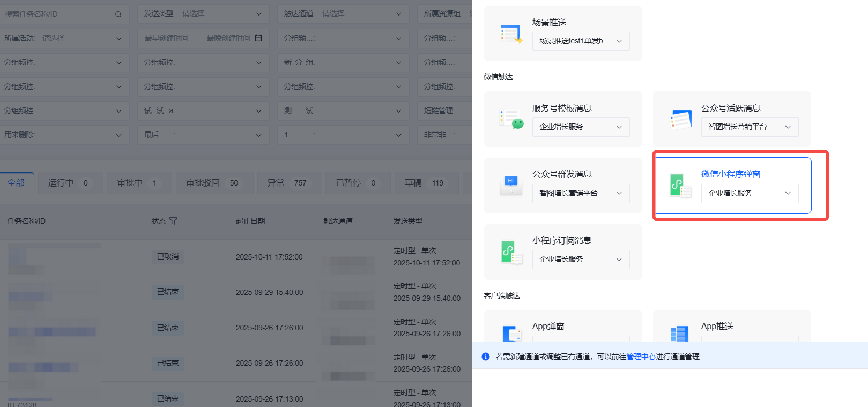Click the 服务号模板消息 card icon
This screenshot has height=407, width=868.
tap(511, 119)
